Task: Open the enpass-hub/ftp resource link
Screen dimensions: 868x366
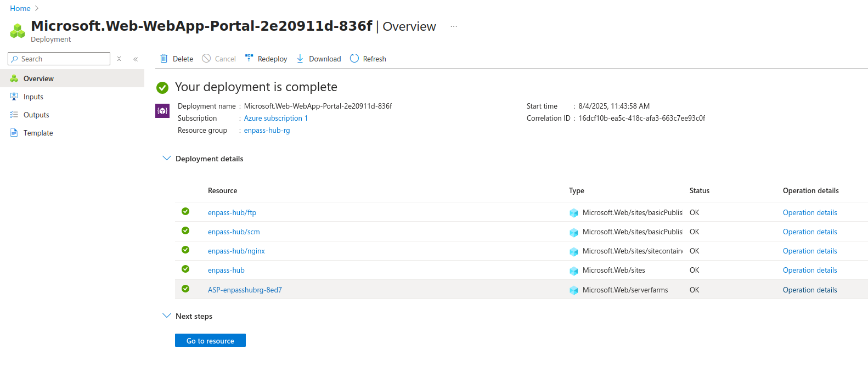Action: [x=232, y=212]
